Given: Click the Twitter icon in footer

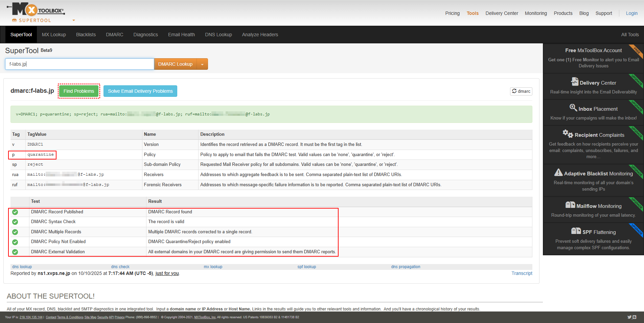Looking at the screenshot, I should point(629,317).
